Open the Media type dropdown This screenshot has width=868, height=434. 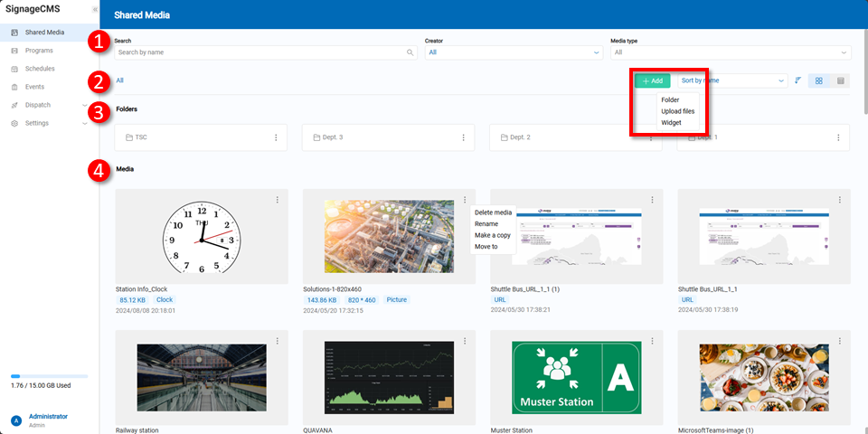731,53
